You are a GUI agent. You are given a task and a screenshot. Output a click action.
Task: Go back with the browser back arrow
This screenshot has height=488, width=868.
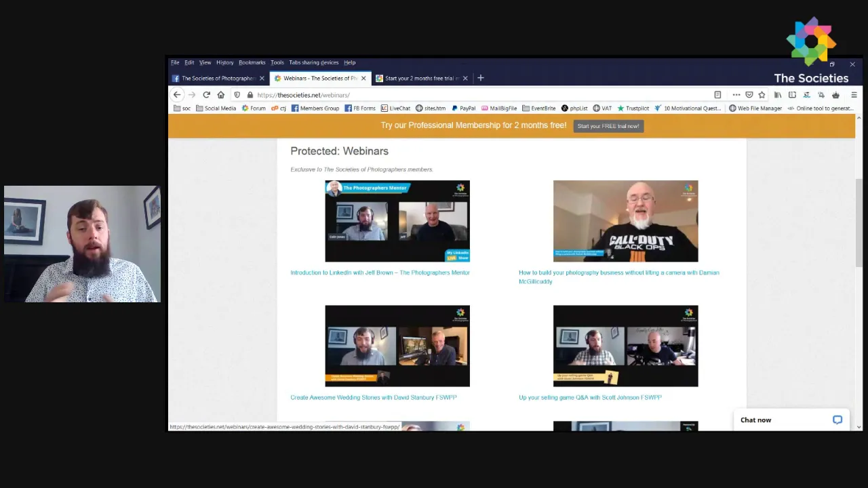point(177,95)
